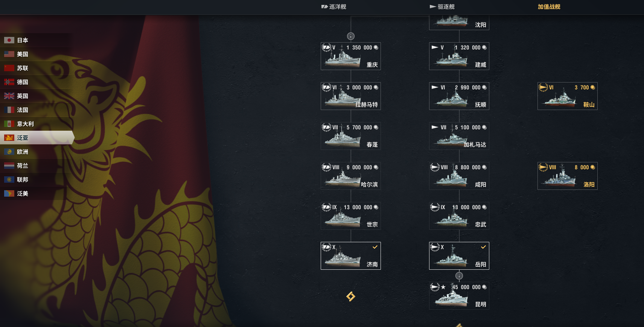Select tier VII destroyer 加札马达
The width and height of the screenshot is (644, 327).
[459, 136]
